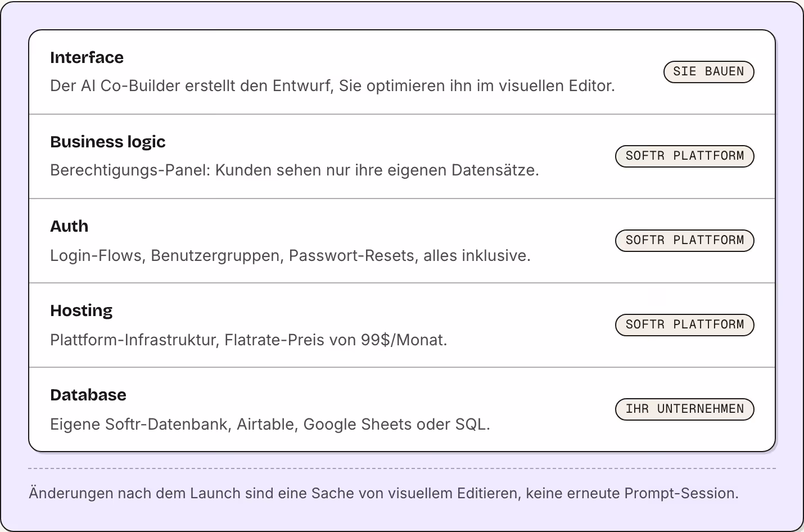Click the footer note "Änderungen nach dem Launch"
The width and height of the screenshot is (804, 532).
(383, 493)
